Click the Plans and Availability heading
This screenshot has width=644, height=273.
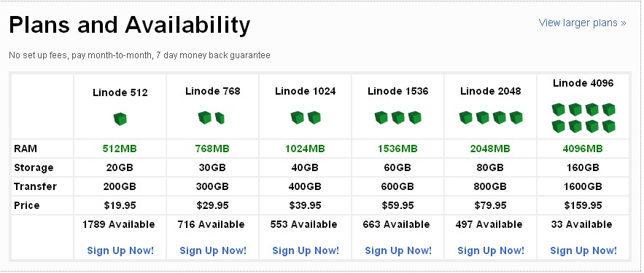pos(129,25)
